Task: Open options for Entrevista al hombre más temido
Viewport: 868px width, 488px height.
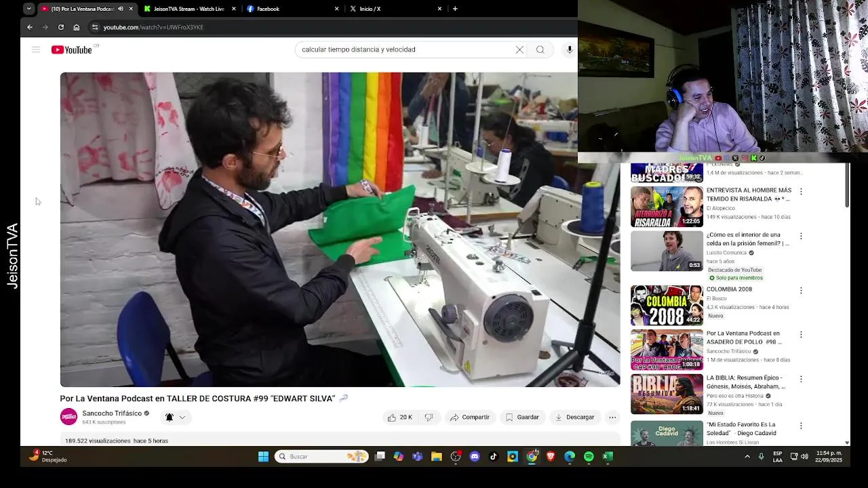Action: click(801, 192)
